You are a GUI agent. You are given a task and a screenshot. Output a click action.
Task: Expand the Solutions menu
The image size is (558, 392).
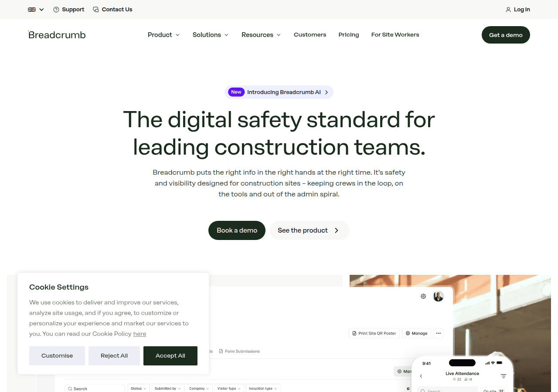pos(211,35)
